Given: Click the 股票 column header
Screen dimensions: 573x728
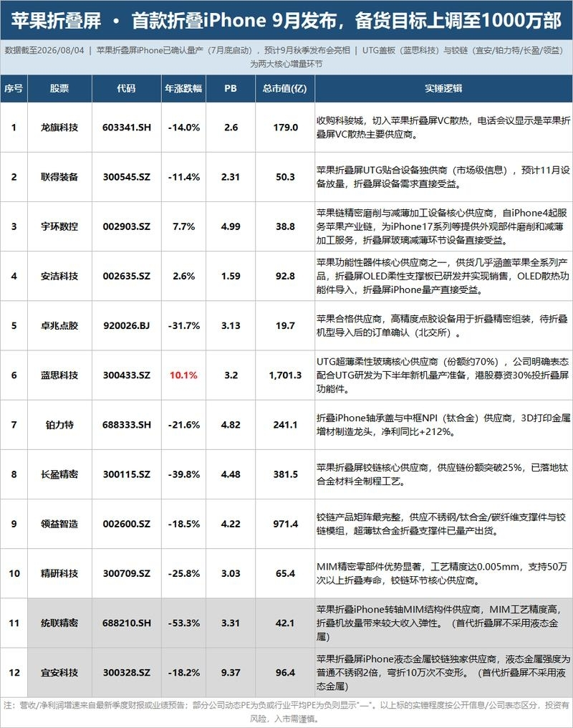Looking at the screenshot, I should 59,88.
